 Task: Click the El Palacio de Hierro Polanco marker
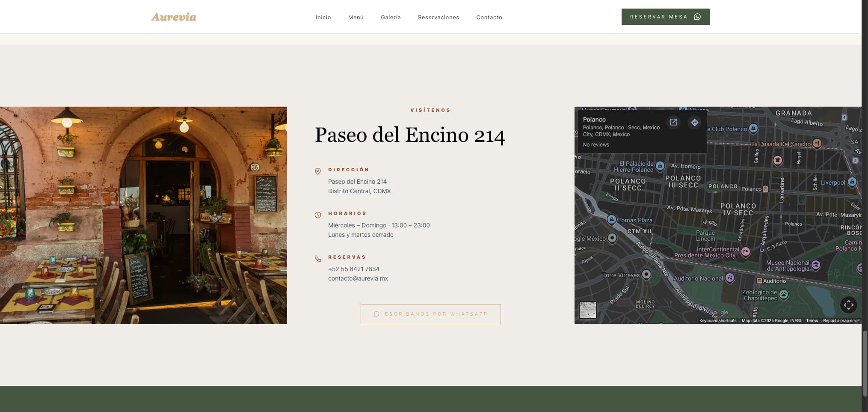[660, 166]
